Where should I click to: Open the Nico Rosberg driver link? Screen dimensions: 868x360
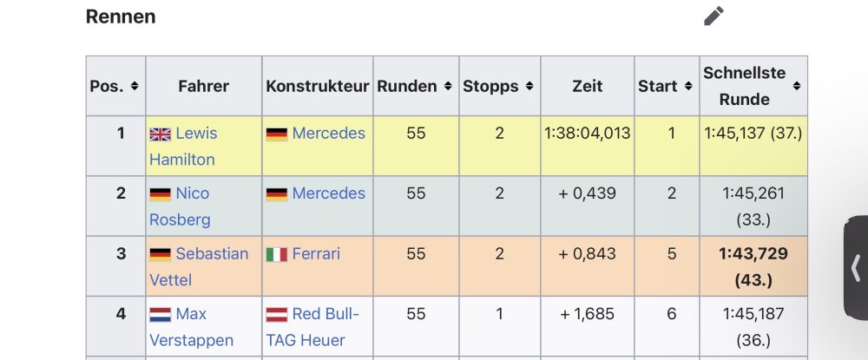192,193
